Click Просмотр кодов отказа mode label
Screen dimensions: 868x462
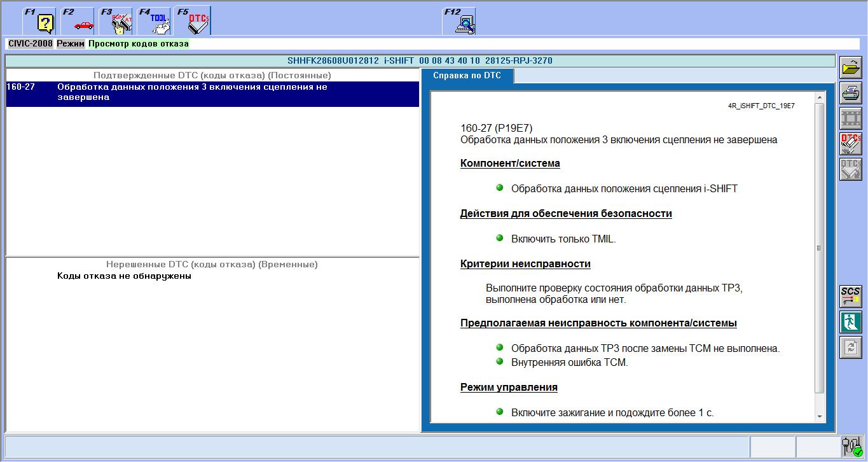click(139, 44)
